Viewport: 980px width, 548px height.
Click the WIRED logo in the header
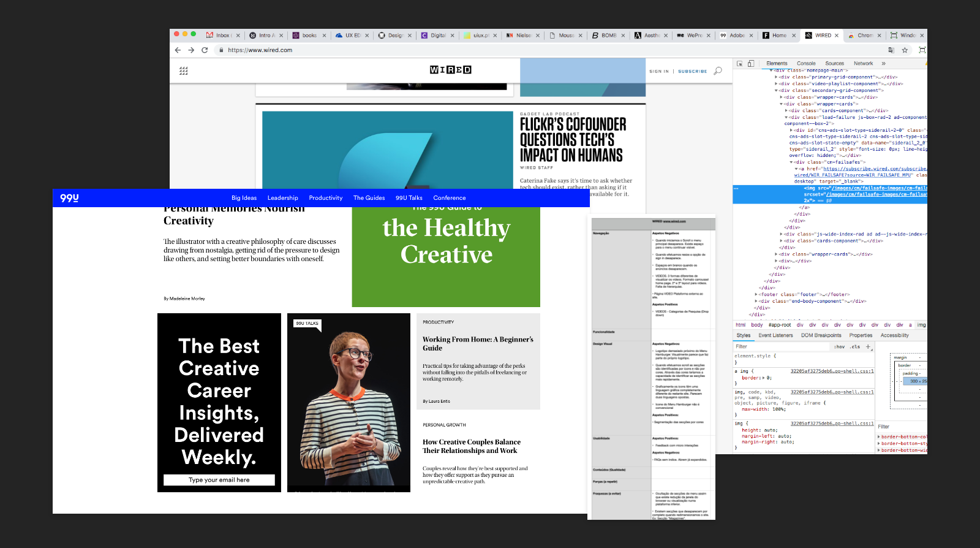pyautogui.click(x=451, y=70)
